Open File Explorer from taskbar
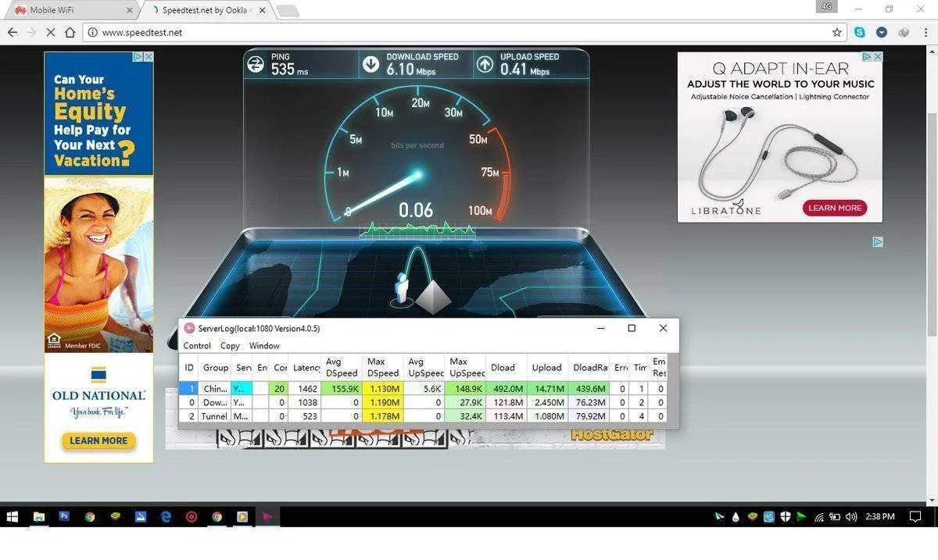The image size is (938, 560). coord(38,516)
